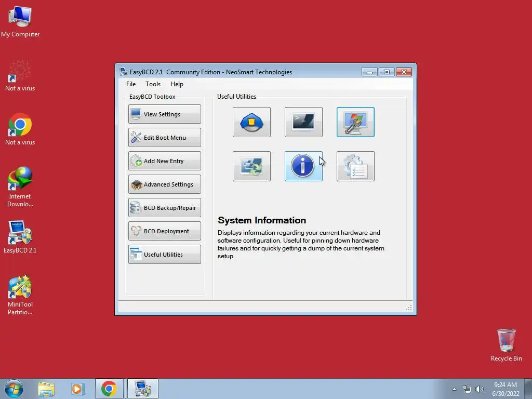Select the Recycle Bin icon
532x399 pixels.
pos(506,345)
